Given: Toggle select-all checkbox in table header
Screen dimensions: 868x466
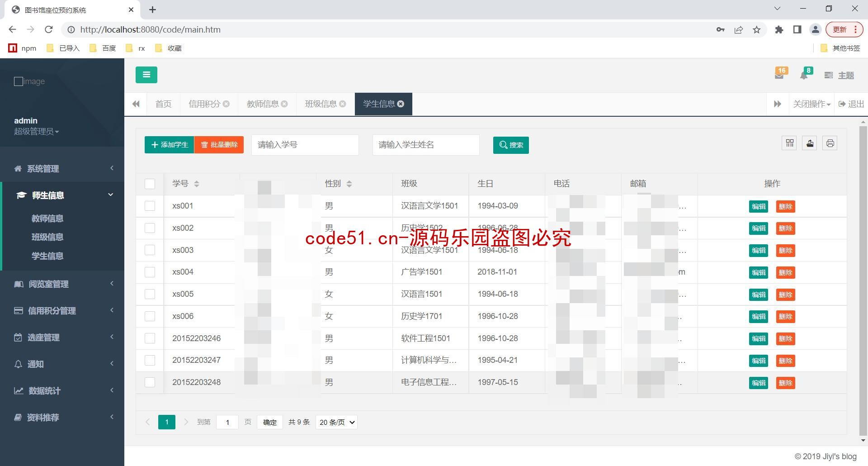Looking at the screenshot, I should pos(150,184).
